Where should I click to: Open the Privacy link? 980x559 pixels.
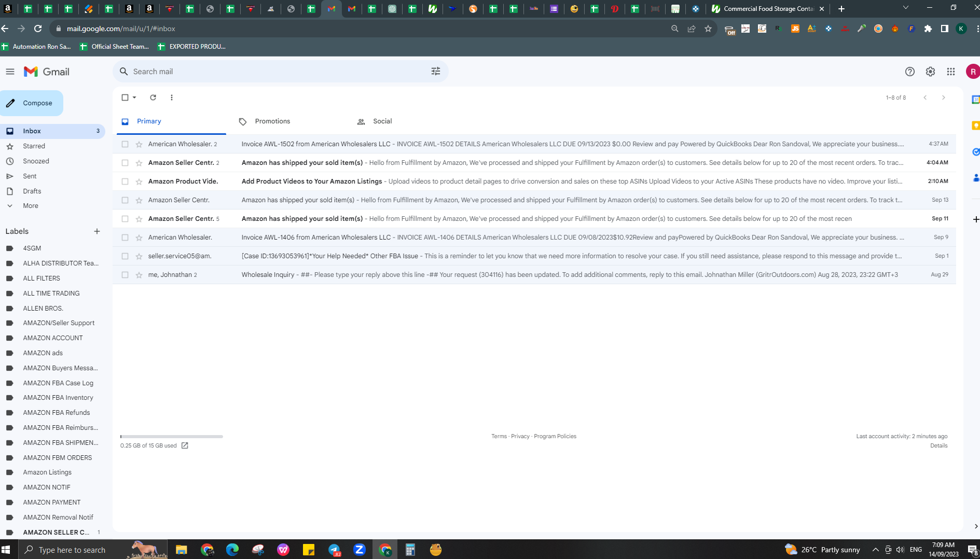(520, 436)
